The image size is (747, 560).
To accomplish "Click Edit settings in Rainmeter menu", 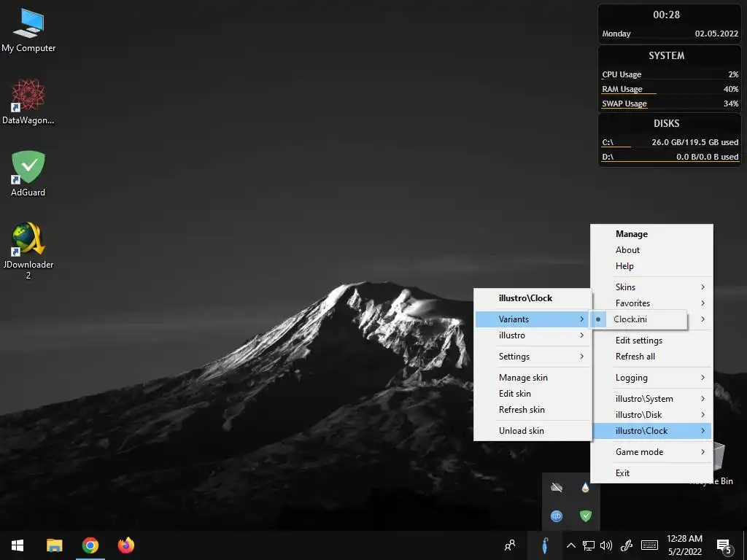I will [x=651, y=341].
